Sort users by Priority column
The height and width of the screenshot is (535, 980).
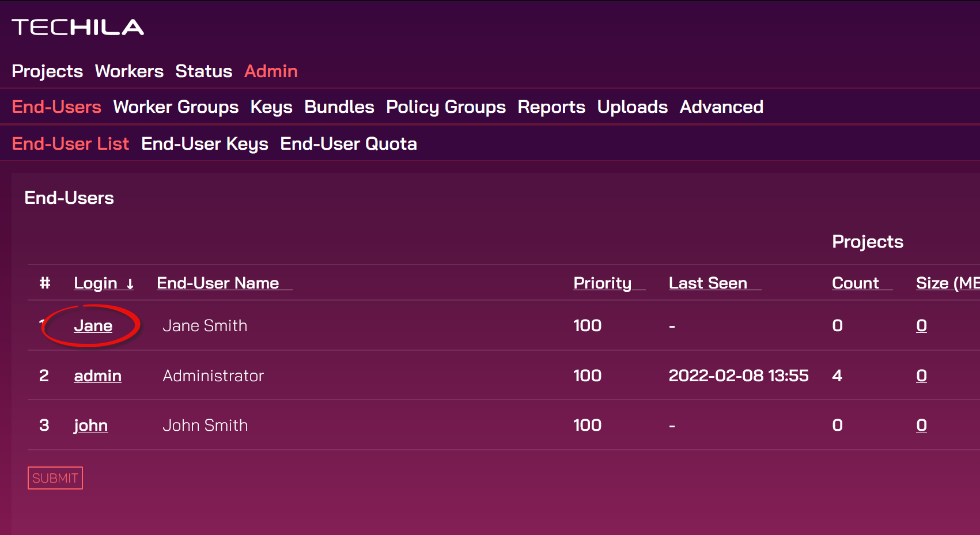click(602, 283)
